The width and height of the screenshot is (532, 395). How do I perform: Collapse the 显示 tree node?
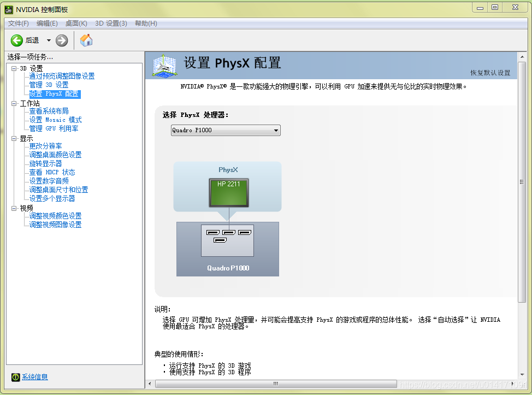[x=14, y=138]
